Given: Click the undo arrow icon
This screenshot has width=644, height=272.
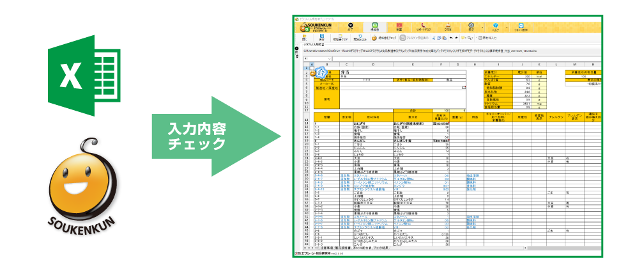Looking at the screenshot, I should [x=451, y=38].
